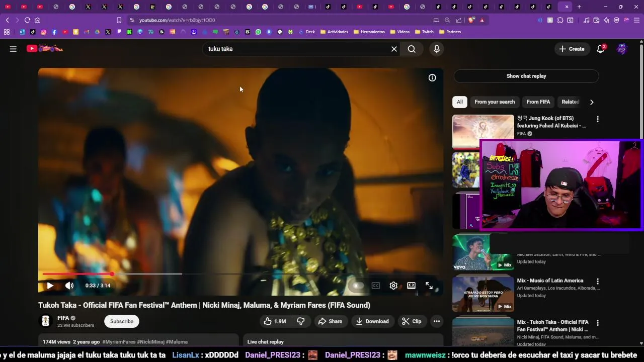Select the From FIFA chip
The image size is (644, 362).
[x=538, y=102]
